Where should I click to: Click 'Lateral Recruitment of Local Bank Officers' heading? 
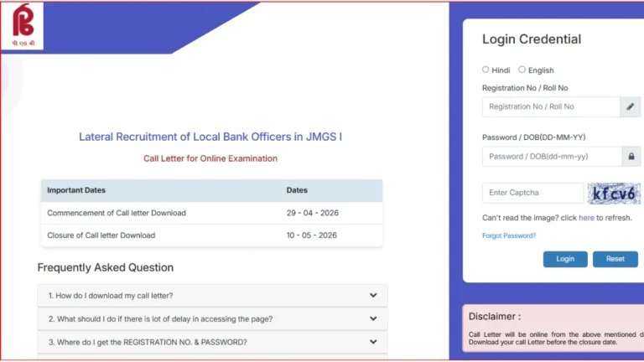(x=210, y=137)
